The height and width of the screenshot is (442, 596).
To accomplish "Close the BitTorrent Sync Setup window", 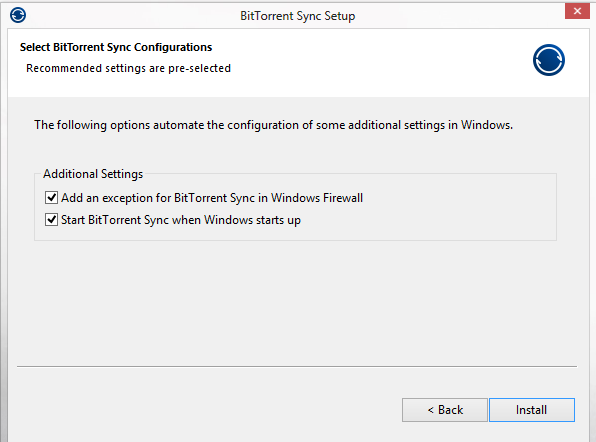I will pyautogui.click(x=577, y=11).
